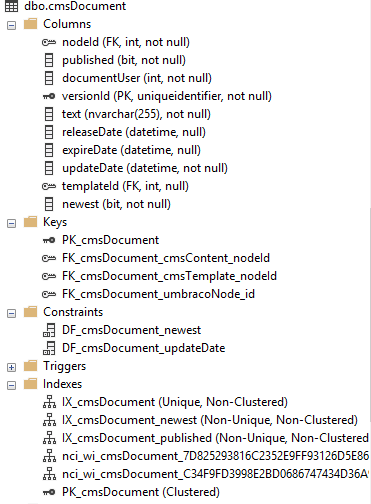This screenshot has height=504, width=371.
Task: Click the Columns folder icon
Action: 30,24
